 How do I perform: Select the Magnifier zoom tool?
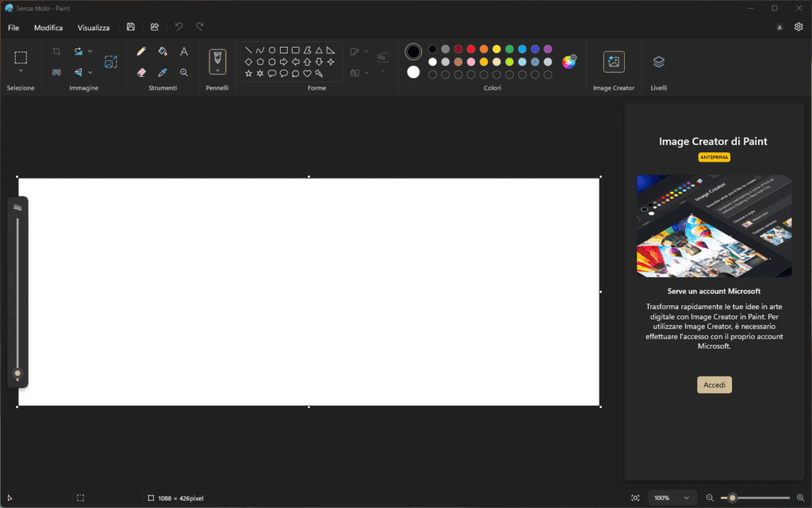184,72
